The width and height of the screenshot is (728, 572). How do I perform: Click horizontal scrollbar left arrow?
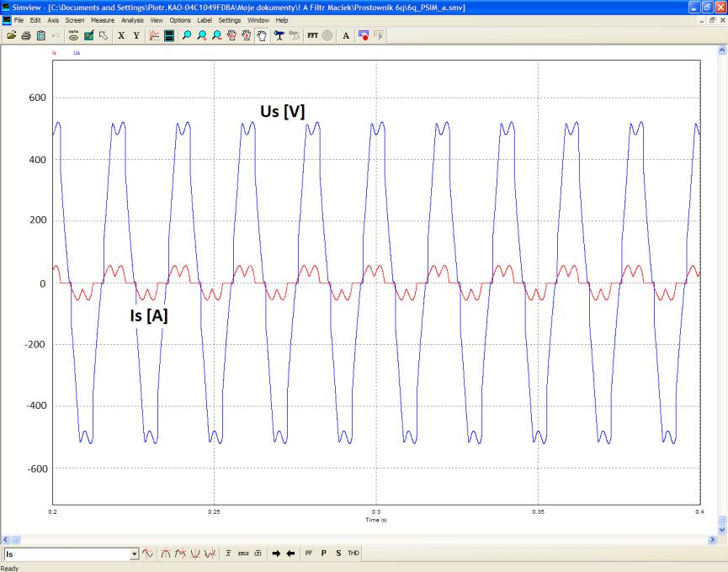(6, 539)
